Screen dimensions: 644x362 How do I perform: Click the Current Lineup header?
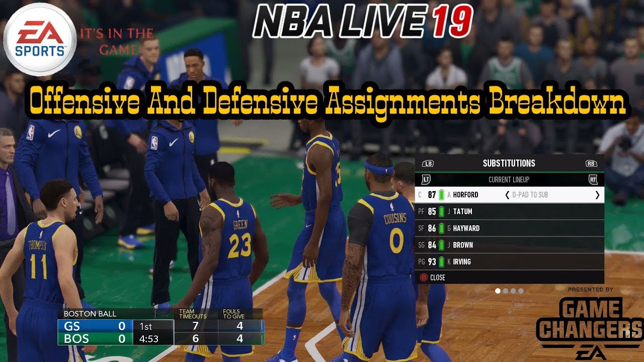[x=509, y=179]
